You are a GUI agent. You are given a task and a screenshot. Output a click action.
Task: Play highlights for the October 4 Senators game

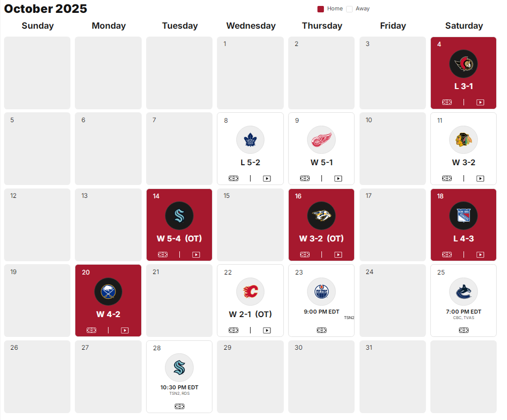480,102
